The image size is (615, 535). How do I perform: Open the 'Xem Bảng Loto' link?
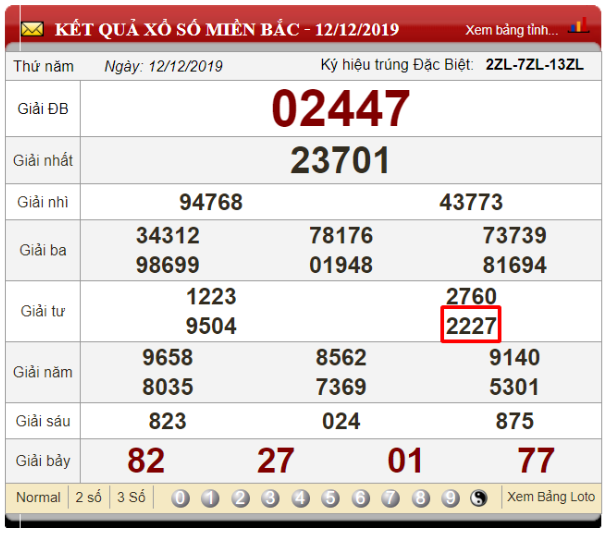(x=550, y=497)
